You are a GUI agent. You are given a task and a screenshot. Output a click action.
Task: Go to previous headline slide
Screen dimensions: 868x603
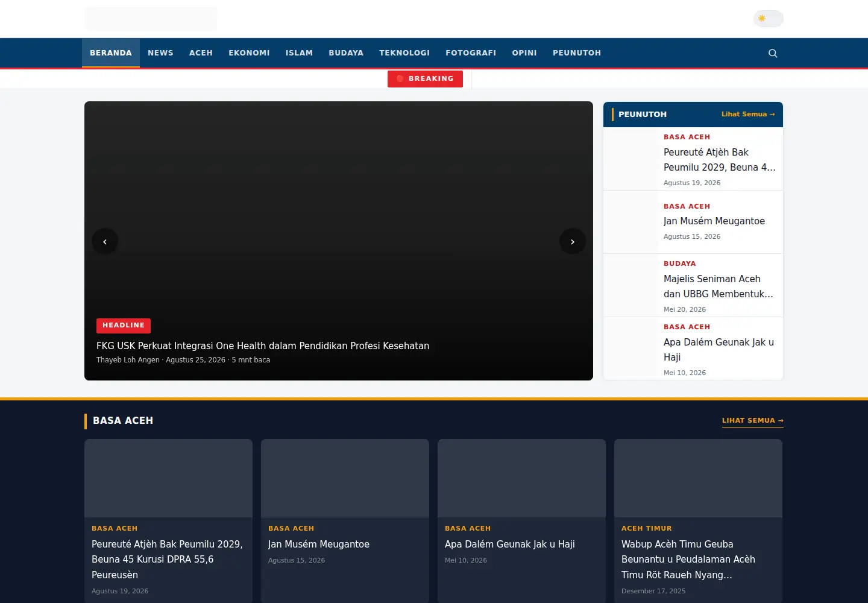(105, 241)
